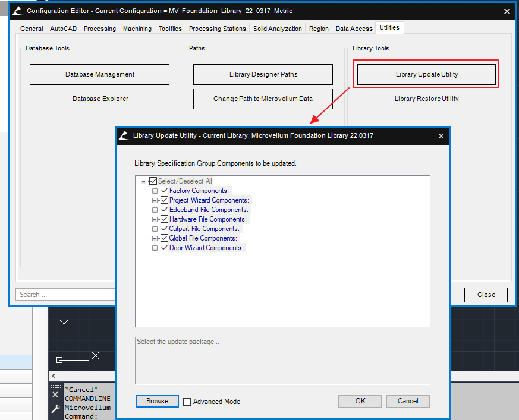Close the command line with its X icon
This screenshot has width=519, height=420.
coord(55,395)
